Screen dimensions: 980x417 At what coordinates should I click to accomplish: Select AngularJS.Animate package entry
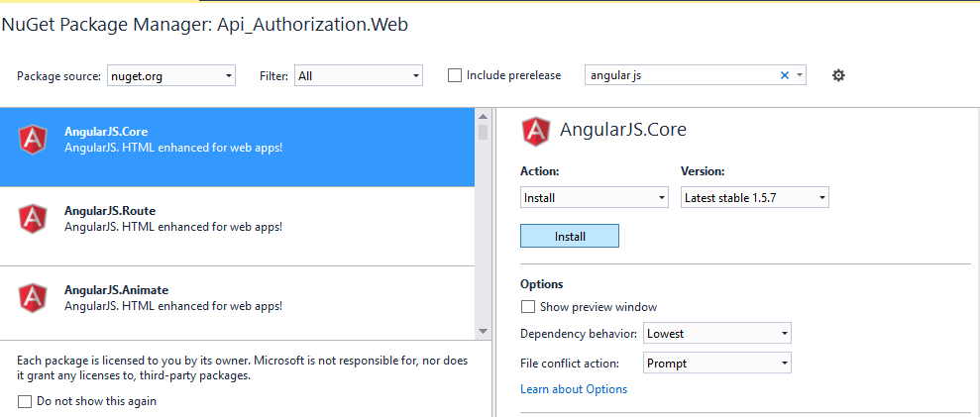click(238, 303)
